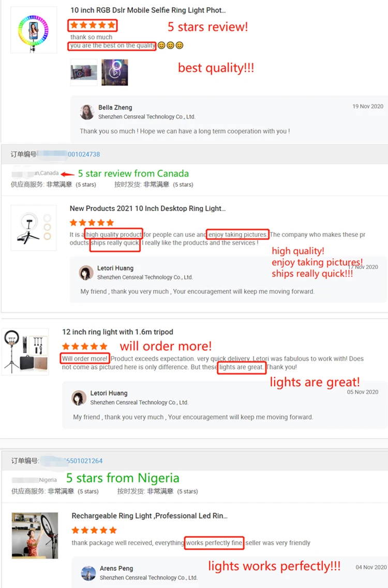Click the Rechargeable Ring Light title
Screen dimensions: 388x588
coord(150,516)
